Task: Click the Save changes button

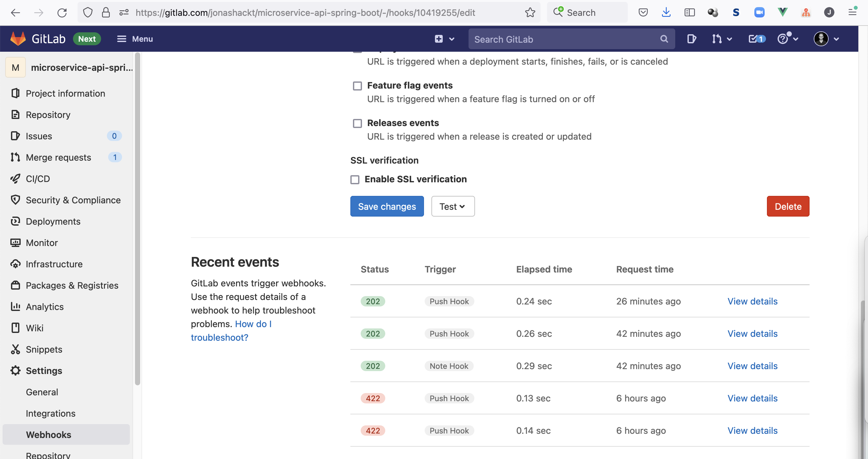Action: click(x=387, y=206)
